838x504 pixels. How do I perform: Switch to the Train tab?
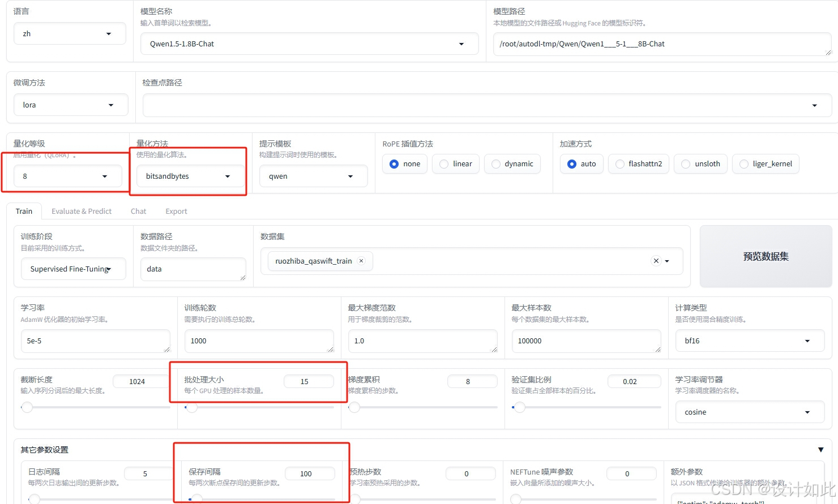click(24, 211)
